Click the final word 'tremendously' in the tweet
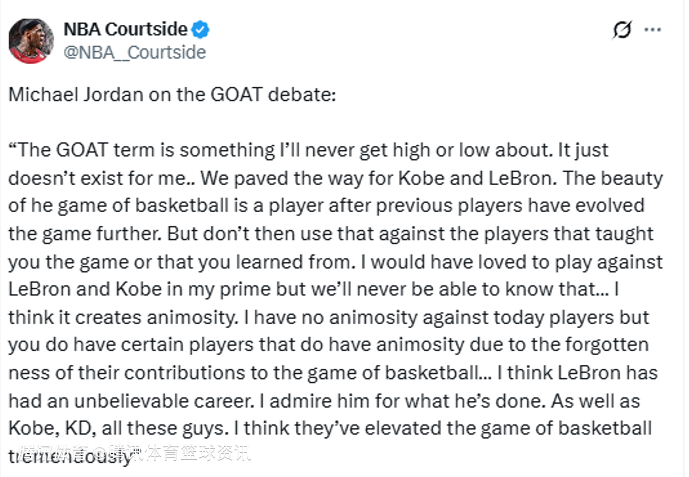689x477 pixels. [x=72, y=453]
